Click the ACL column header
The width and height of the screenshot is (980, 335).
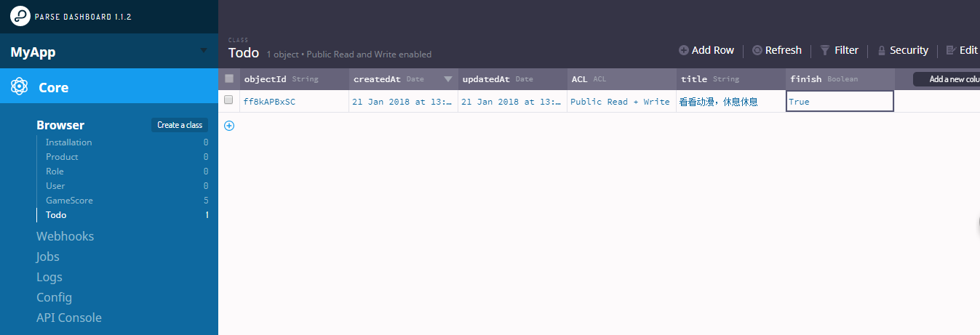coord(621,78)
